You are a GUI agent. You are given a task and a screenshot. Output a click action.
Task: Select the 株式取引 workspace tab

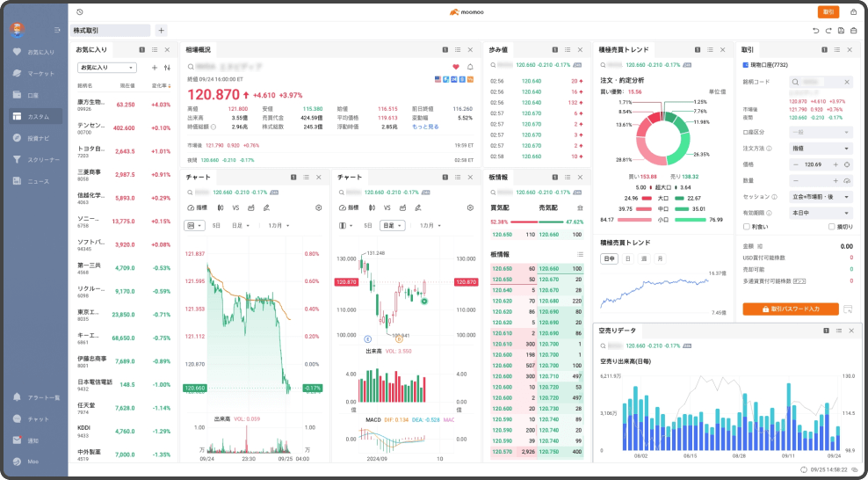click(x=111, y=31)
